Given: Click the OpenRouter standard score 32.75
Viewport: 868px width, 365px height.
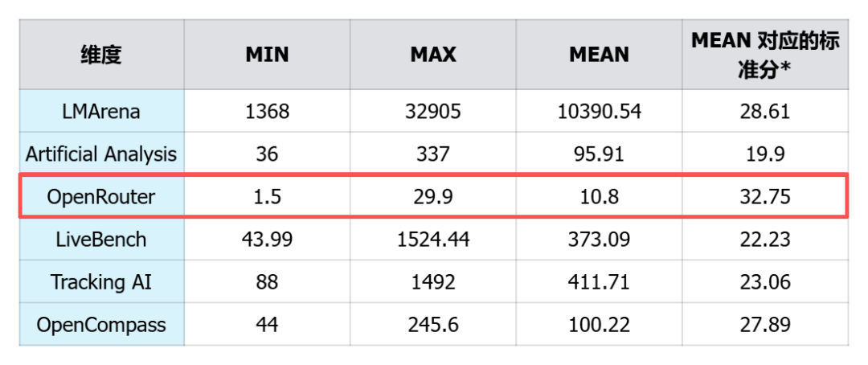Looking at the screenshot, I should [x=765, y=196].
